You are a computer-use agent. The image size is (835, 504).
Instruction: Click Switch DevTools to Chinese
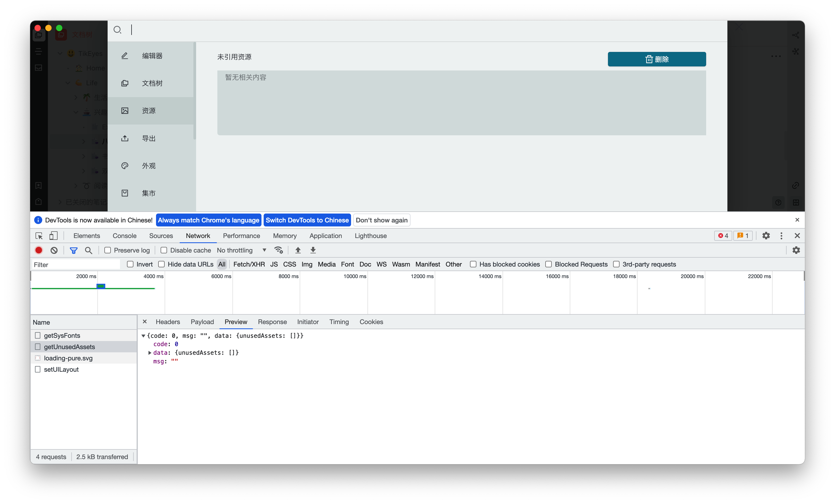click(x=307, y=220)
